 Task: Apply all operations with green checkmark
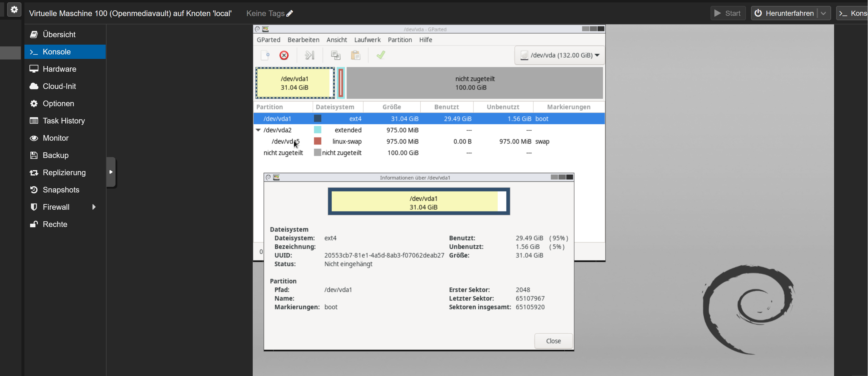(381, 55)
